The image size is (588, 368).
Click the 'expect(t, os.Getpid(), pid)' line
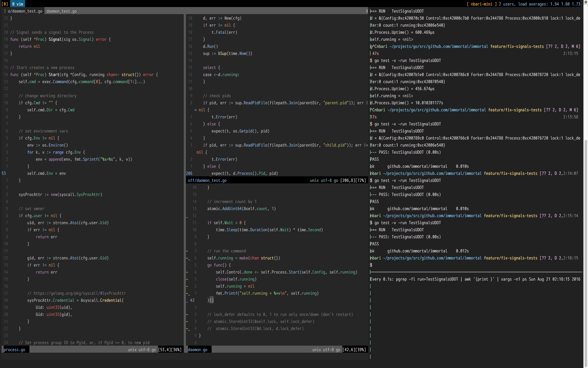tap(240, 131)
